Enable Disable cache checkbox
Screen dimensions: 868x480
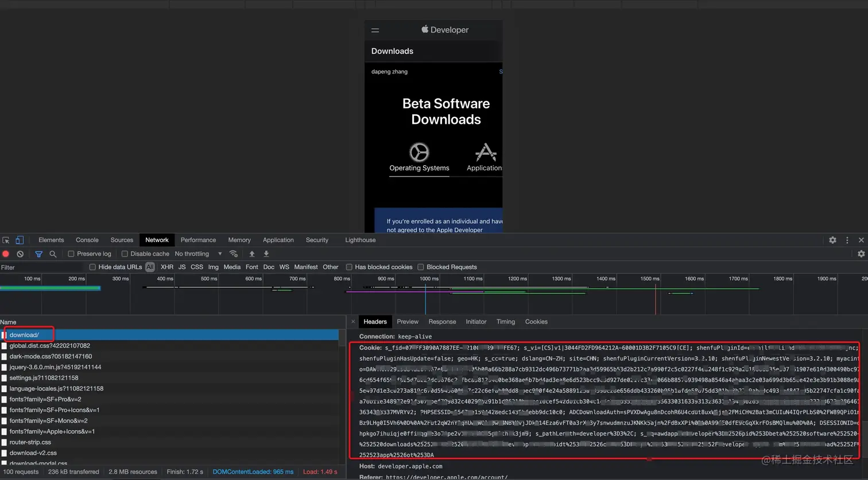(x=125, y=254)
